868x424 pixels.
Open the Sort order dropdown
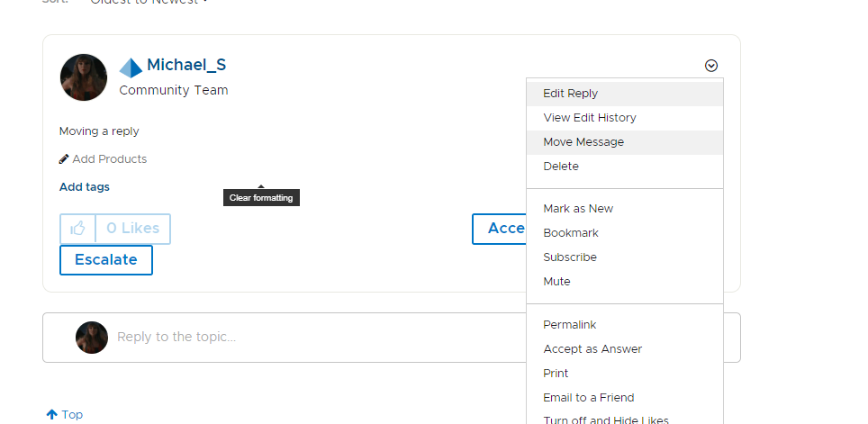(149, 2)
